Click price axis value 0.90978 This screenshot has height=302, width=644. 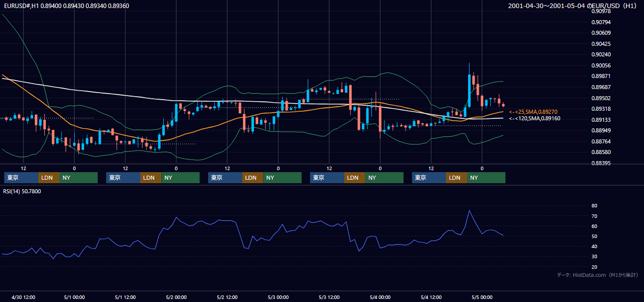tap(601, 12)
